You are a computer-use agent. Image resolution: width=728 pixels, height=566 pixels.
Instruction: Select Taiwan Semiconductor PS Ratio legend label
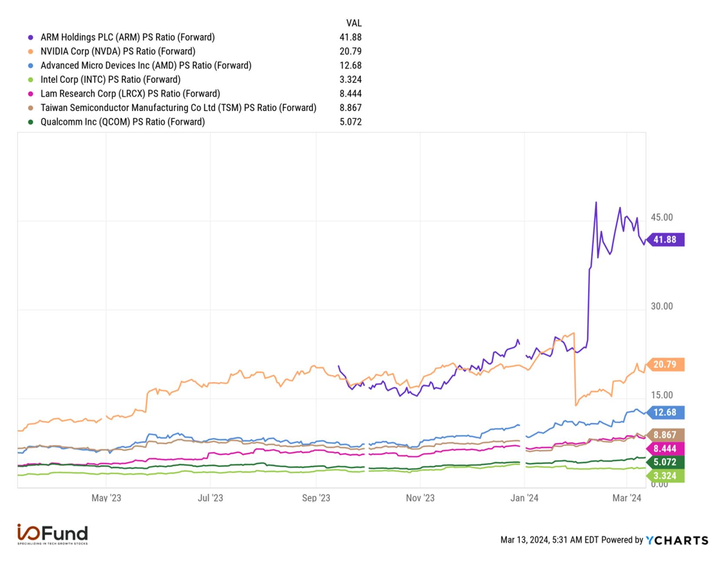point(179,108)
